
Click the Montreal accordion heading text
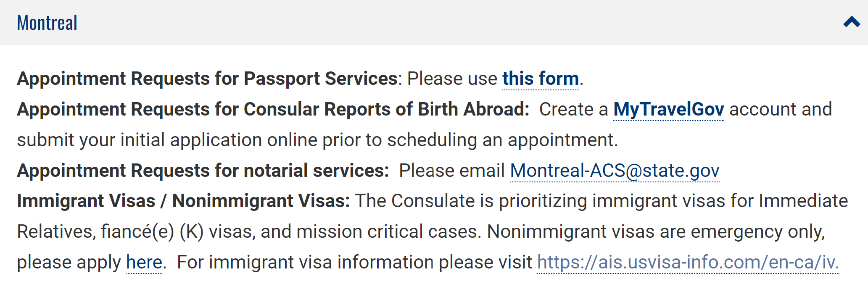[47, 23]
